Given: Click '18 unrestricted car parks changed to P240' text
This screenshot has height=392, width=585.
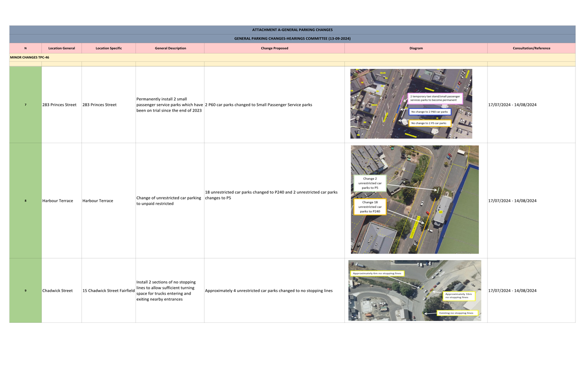Looking at the screenshot, I should 271,195.
